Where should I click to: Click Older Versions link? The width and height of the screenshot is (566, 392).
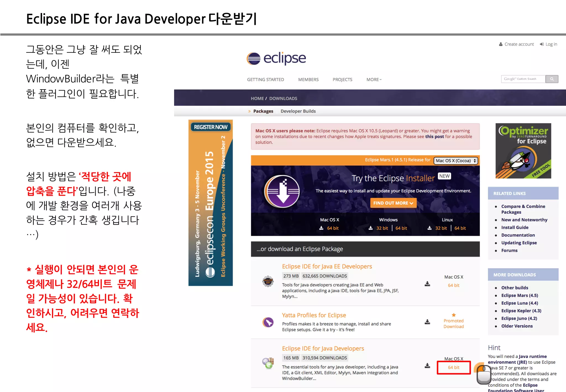point(517,326)
